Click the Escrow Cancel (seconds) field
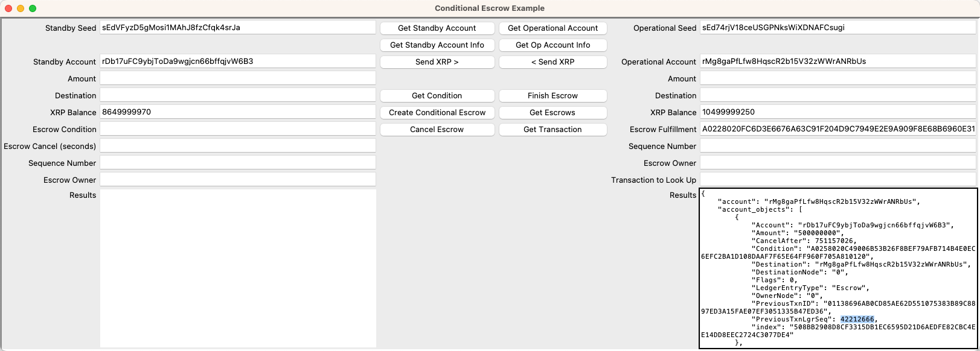 pos(239,145)
